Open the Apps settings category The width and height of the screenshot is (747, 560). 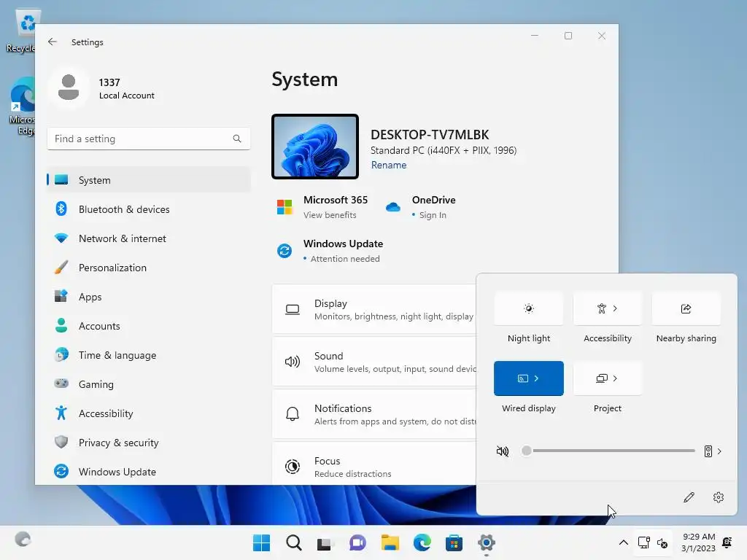pos(149,297)
